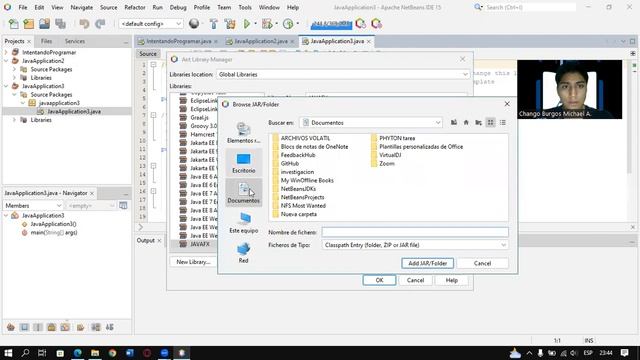Open Este equipo in the places bar
This screenshot has height=360, width=640.
[244, 223]
